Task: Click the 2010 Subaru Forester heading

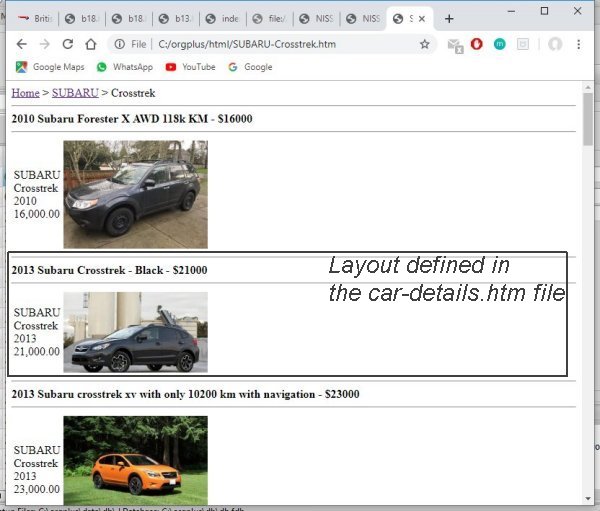Action: pos(132,119)
